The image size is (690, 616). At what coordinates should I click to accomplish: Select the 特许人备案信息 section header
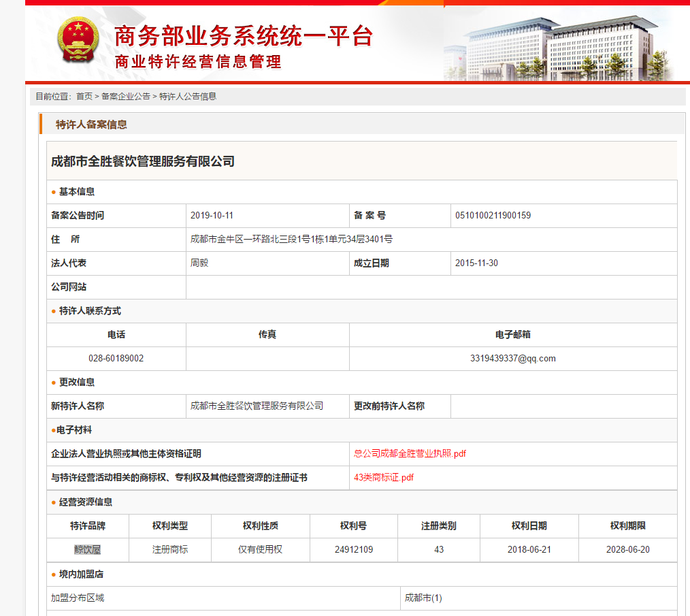pos(91,125)
